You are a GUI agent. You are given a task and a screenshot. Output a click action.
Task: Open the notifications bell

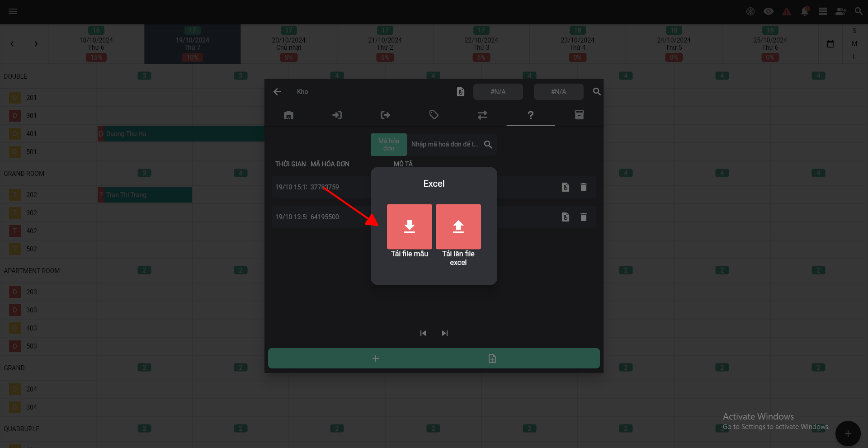[x=805, y=11]
